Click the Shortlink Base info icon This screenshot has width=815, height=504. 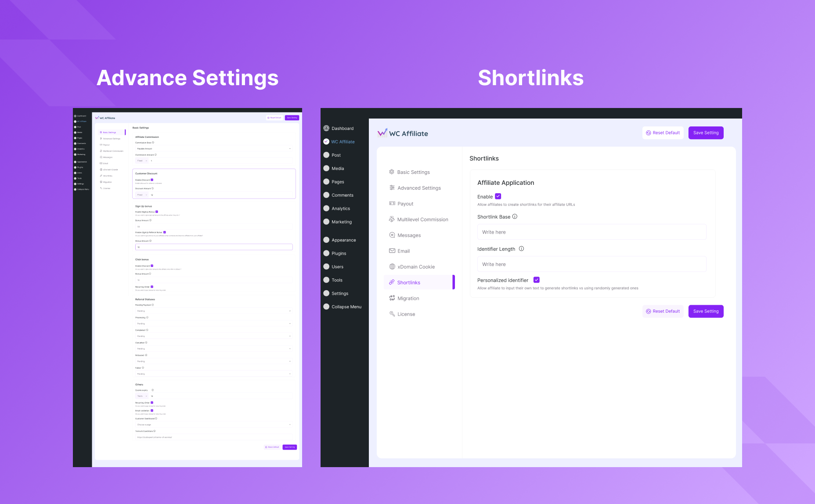[x=515, y=216]
